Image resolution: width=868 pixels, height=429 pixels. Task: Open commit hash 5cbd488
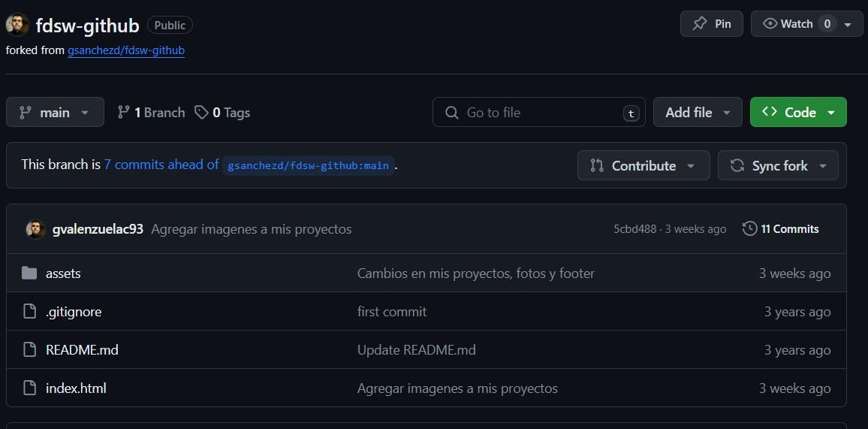point(634,229)
